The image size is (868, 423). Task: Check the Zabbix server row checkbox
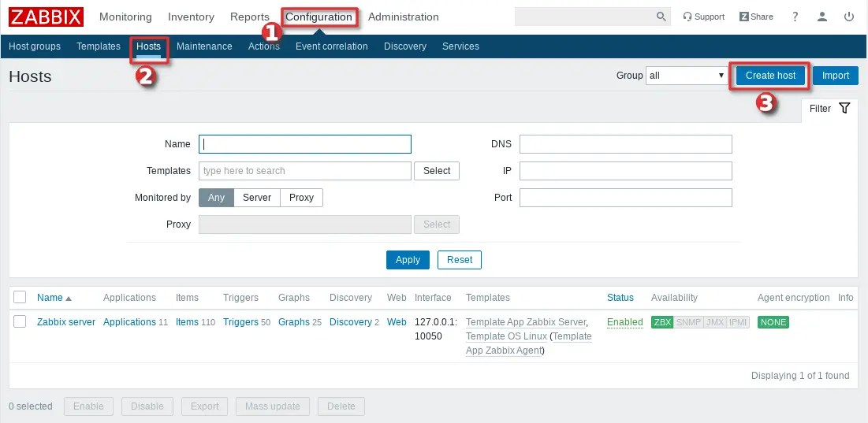[20, 322]
